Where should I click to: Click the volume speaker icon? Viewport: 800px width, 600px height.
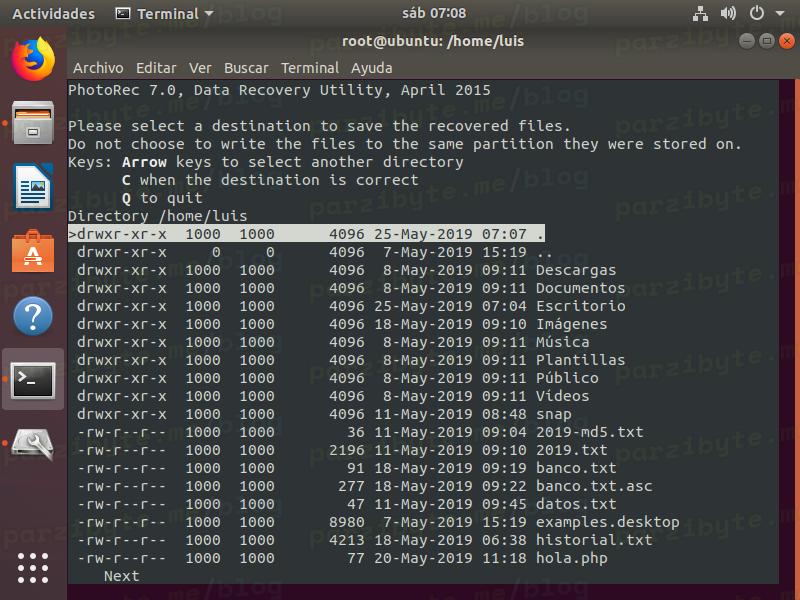(x=728, y=13)
